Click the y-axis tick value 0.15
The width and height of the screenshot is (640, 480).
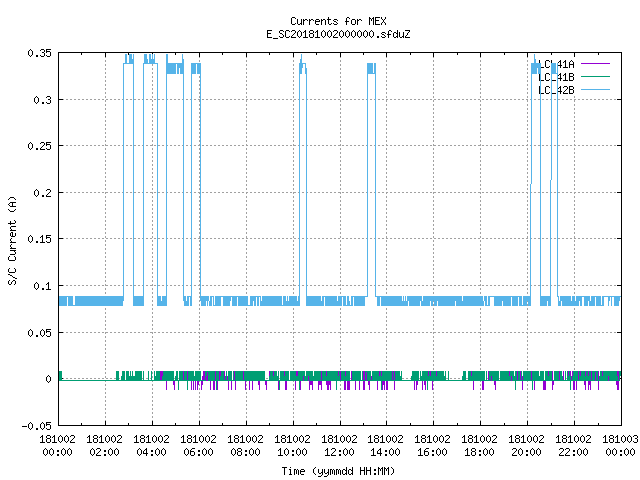coord(40,239)
